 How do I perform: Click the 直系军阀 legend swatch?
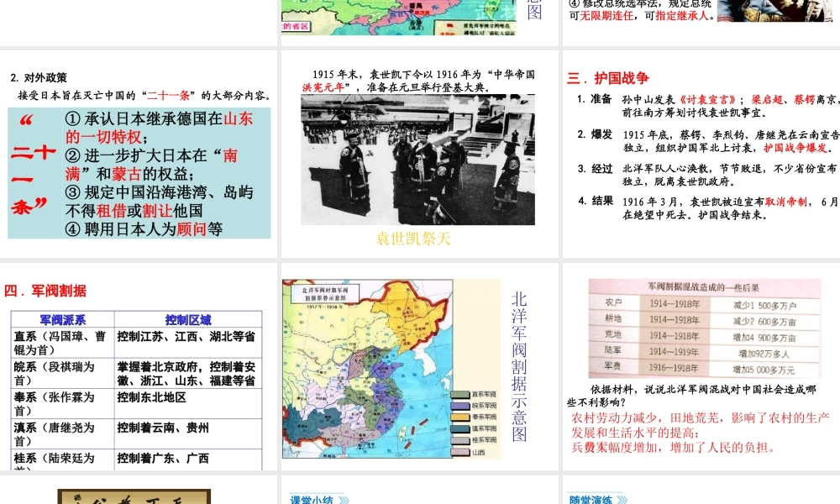459,395
